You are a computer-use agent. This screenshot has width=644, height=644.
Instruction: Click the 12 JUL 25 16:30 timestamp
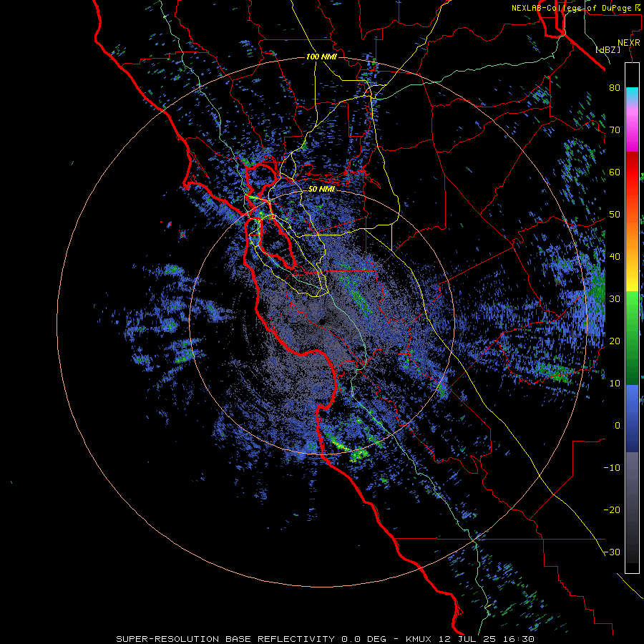tap(487, 639)
